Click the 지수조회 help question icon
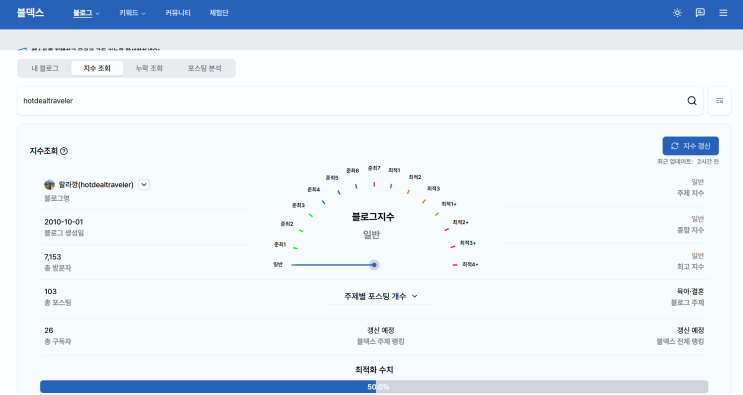743x395 pixels. (64, 151)
